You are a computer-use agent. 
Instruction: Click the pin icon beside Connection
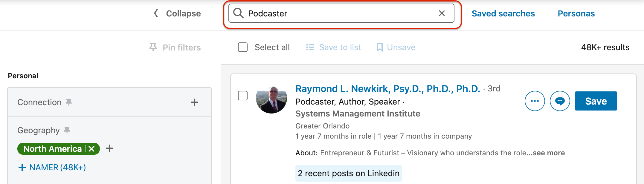pyautogui.click(x=69, y=102)
